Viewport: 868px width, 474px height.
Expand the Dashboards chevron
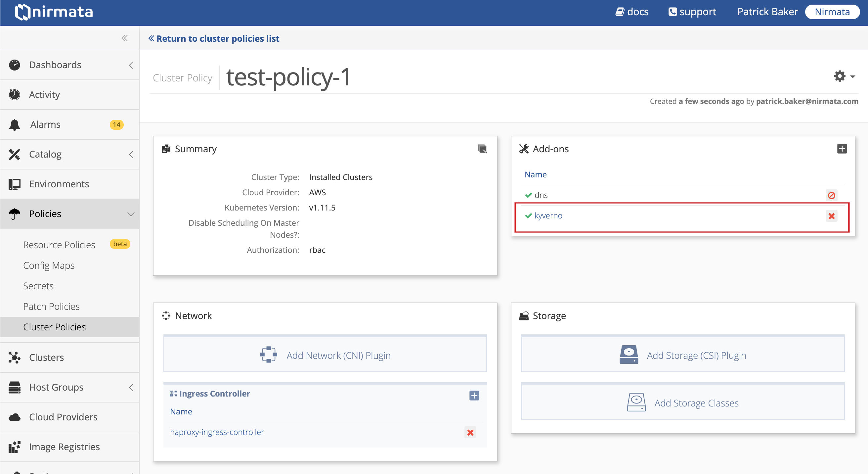pos(131,65)
